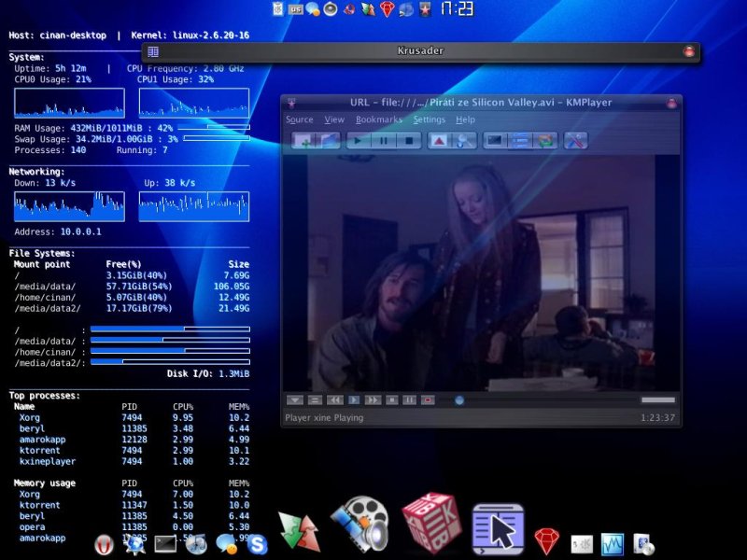747x560 pixels.
Task: Click the chat bubbles icon in top tray
Action: tap(313, 9)
